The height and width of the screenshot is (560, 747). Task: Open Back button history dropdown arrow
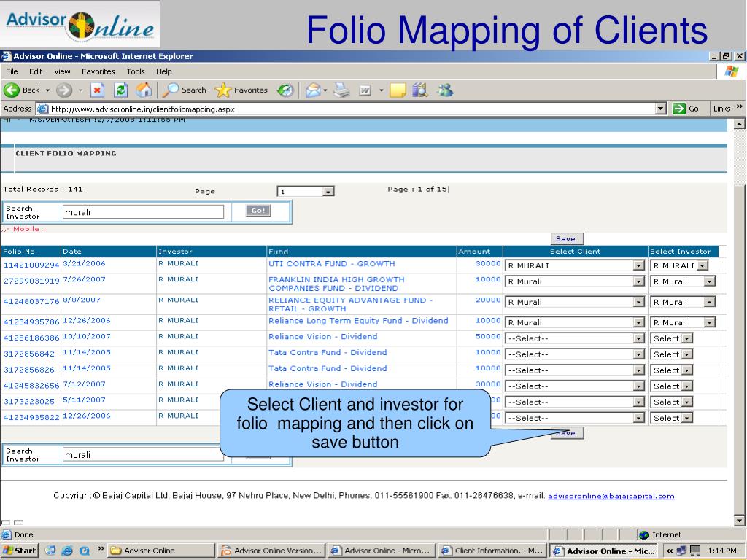47,90
